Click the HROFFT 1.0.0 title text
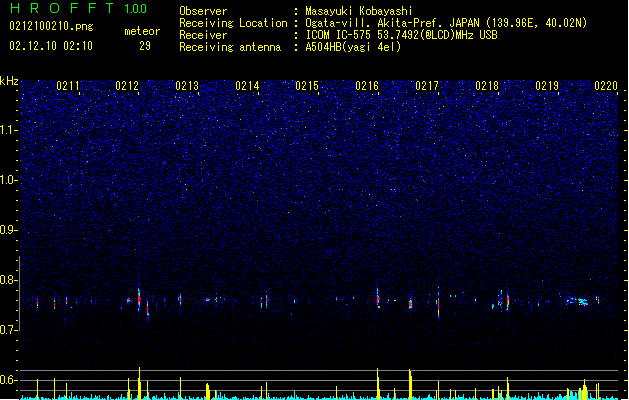 point(79,8)
